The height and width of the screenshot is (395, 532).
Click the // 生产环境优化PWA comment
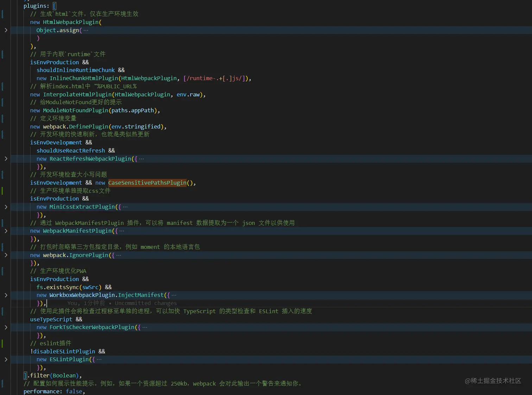point(58,271)
